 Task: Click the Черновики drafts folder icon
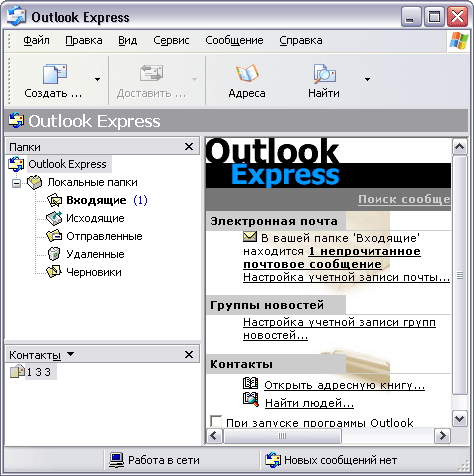coord(54,272)
